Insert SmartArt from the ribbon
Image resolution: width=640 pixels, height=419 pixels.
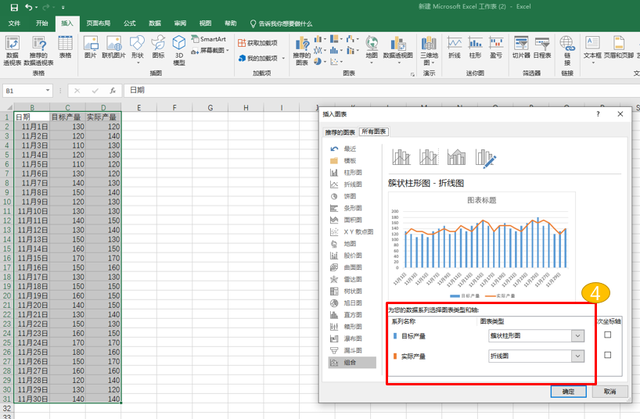(206, 38)
